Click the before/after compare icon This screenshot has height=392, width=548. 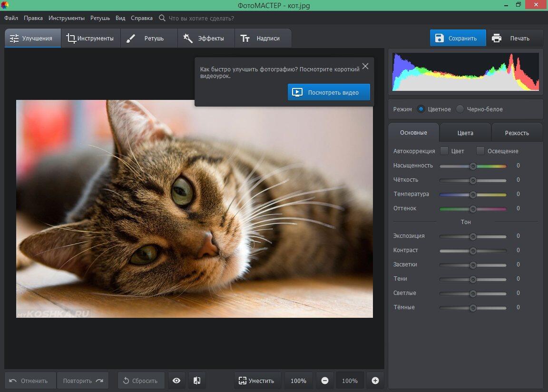tap(197, 381)
